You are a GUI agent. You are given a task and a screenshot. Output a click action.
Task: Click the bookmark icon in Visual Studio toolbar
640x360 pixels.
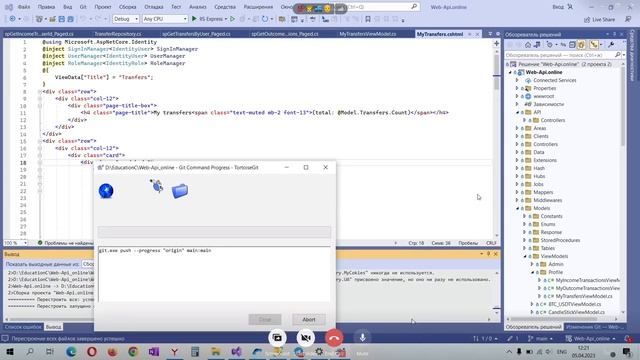pos(368,19)
